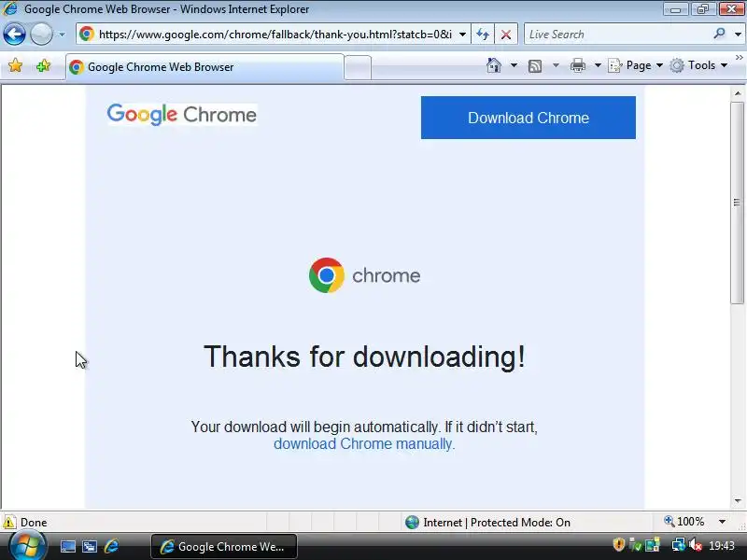Click the Switch between windows icon
Viewport: 747px width, 560px height.
coord(89,547)
